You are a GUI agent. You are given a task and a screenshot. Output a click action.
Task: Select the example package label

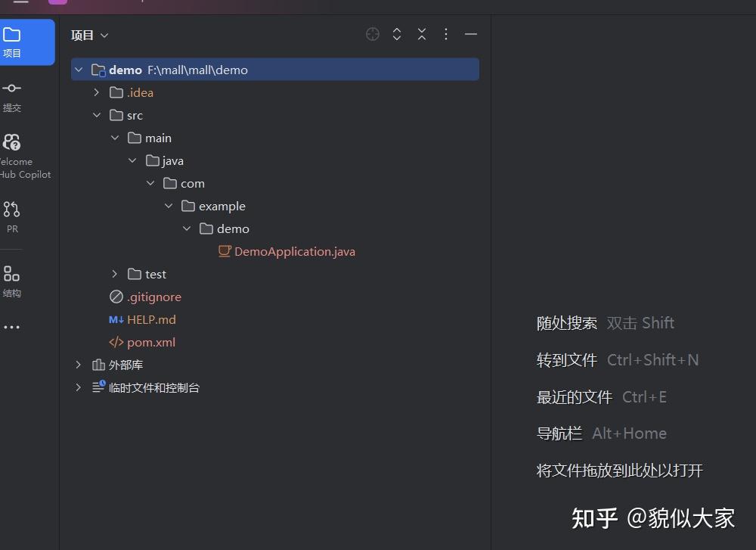point(222,206)
